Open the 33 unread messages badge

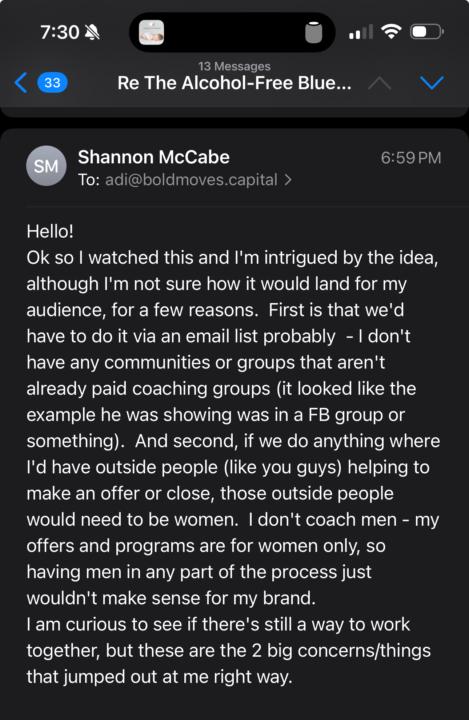(x=52, y=83)
